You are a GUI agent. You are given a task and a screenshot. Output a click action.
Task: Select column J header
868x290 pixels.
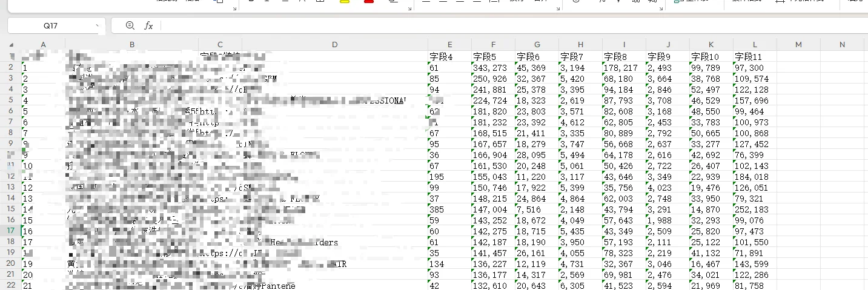[x=668, y=45]
